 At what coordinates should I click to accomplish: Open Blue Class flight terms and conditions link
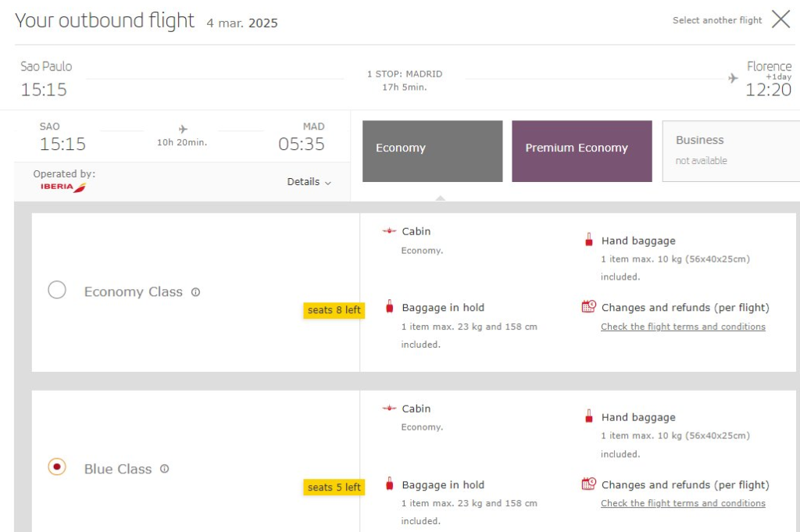(x=683, y=503)
